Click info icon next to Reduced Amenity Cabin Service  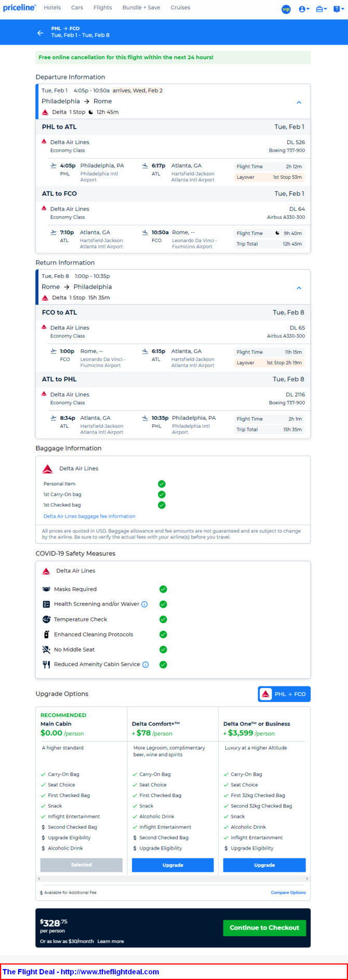pos(145,665)
